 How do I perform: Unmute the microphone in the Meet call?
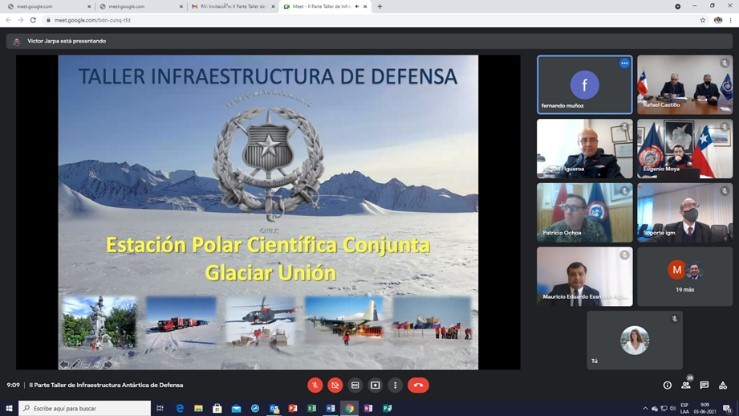pyautogui.click(x=315, y=385)
